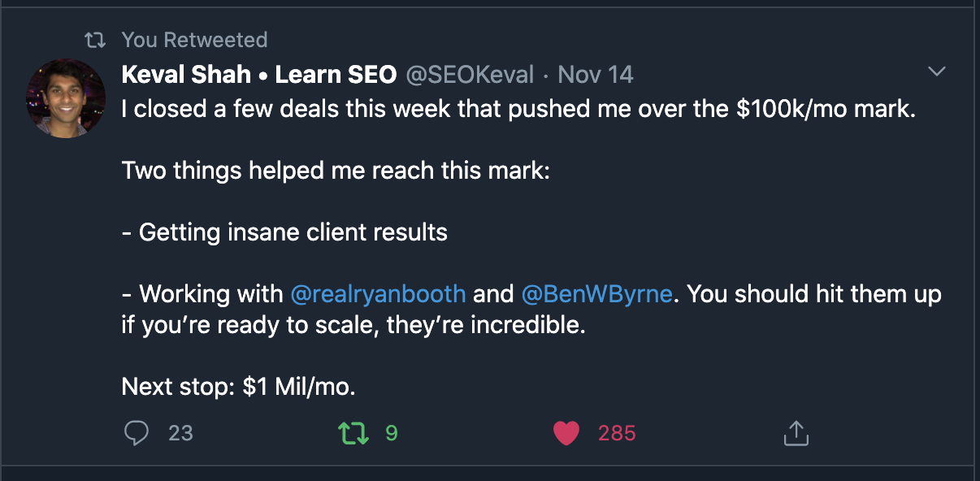Click the line Two things helped me reach
This screenshot has height=481, width=980.
coord(336,171)
